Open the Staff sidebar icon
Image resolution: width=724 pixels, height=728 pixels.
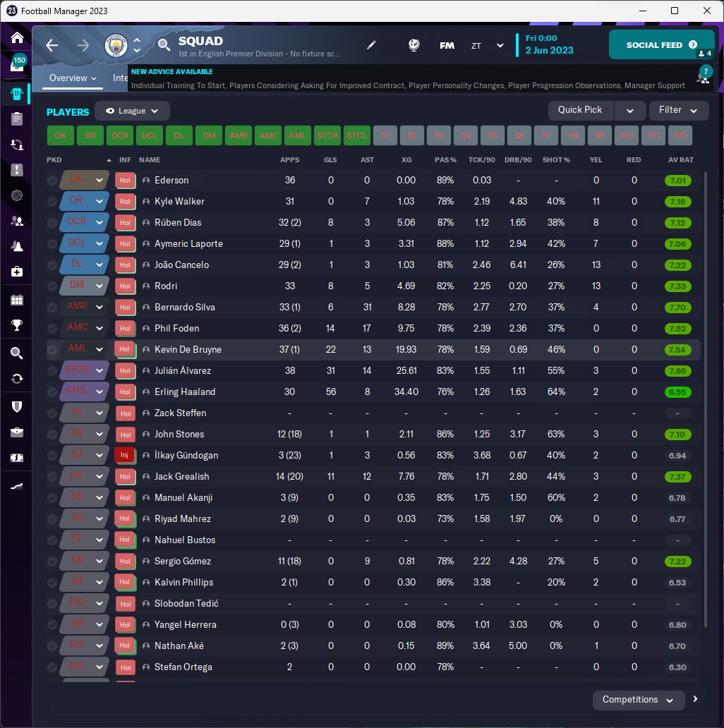coord(17,221)
